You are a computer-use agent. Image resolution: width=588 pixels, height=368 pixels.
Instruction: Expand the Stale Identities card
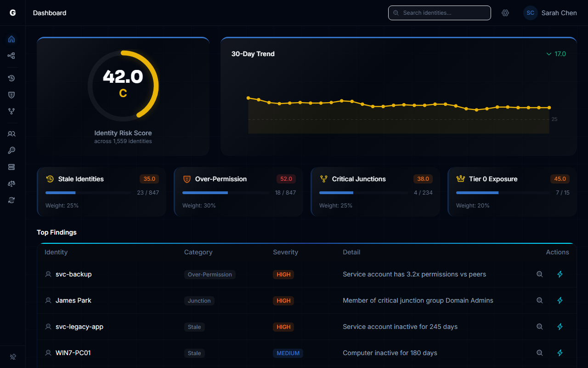pyautogui.click(x=101, y=192)
